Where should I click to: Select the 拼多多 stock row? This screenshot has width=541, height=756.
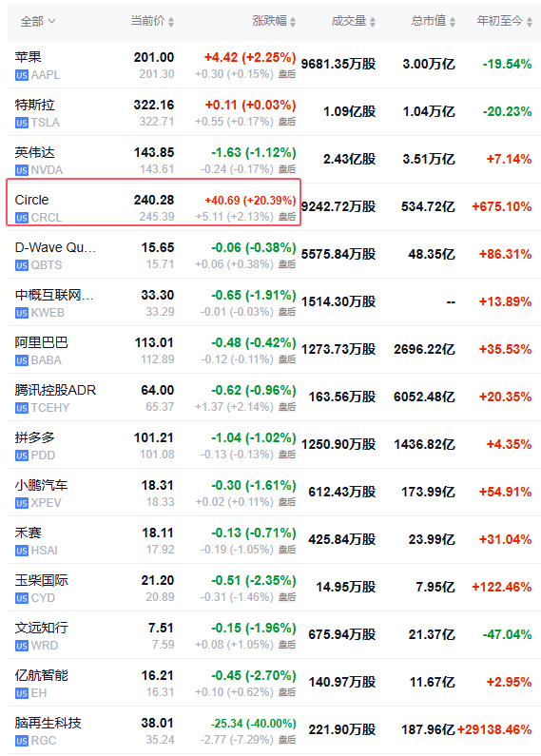pyautogui.click(x=274, y=445)
